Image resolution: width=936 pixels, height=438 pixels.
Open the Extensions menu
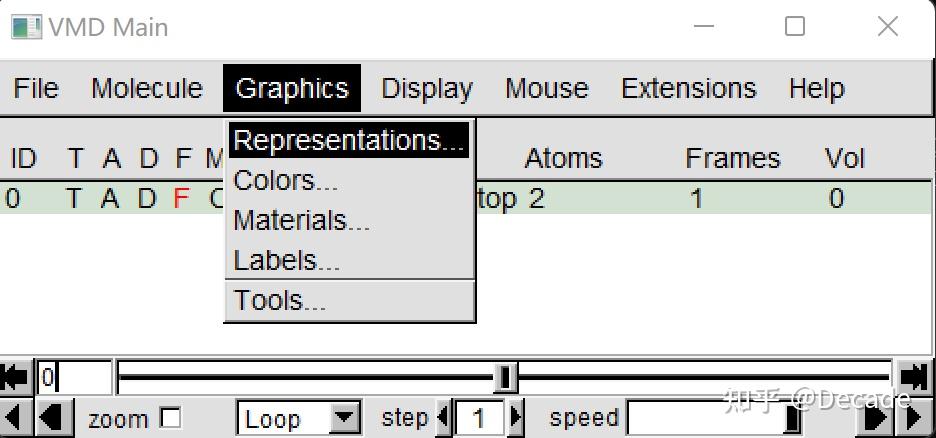pyautogui.click(x=688, y=88)
